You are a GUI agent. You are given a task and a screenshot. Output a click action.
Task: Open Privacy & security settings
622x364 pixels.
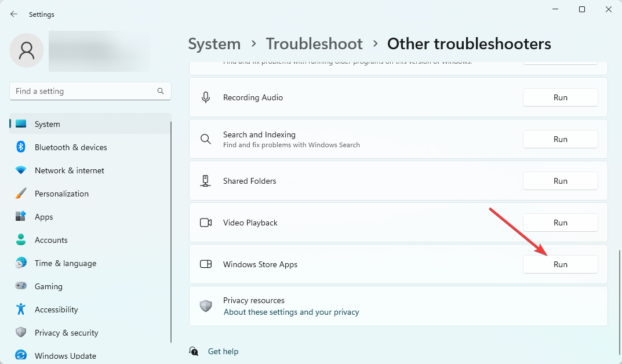[x=90, y=333]
